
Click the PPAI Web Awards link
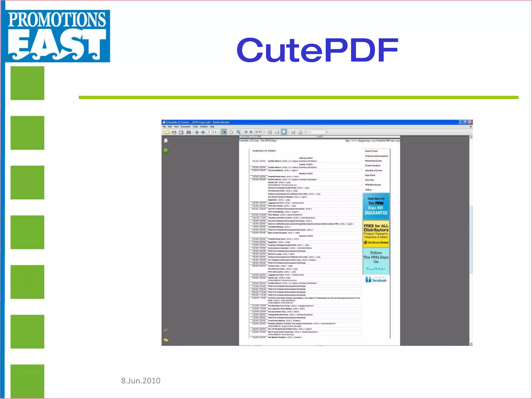pos(373,185)
